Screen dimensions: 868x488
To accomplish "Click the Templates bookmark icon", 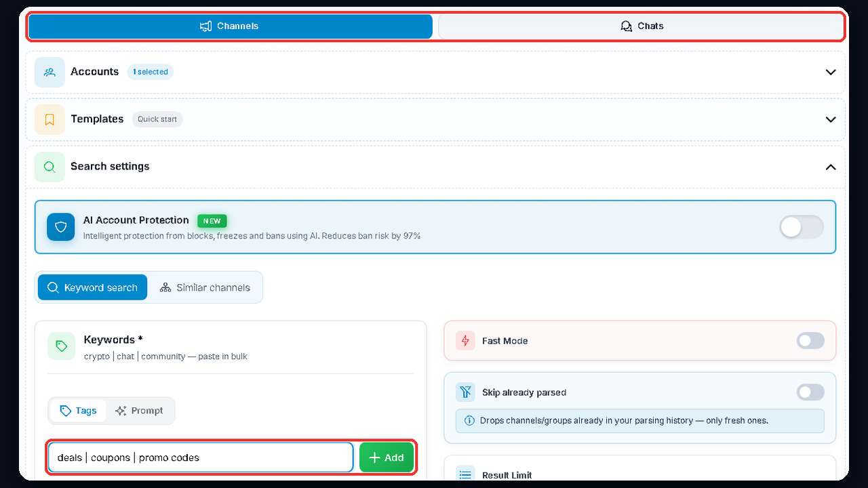I will tap(50, 119).
